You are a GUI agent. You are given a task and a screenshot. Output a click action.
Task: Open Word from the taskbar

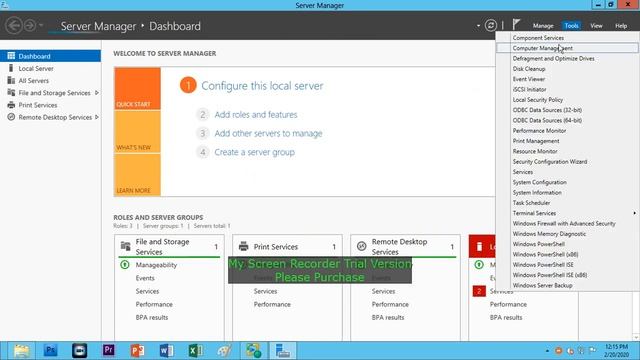click(167, 351)
